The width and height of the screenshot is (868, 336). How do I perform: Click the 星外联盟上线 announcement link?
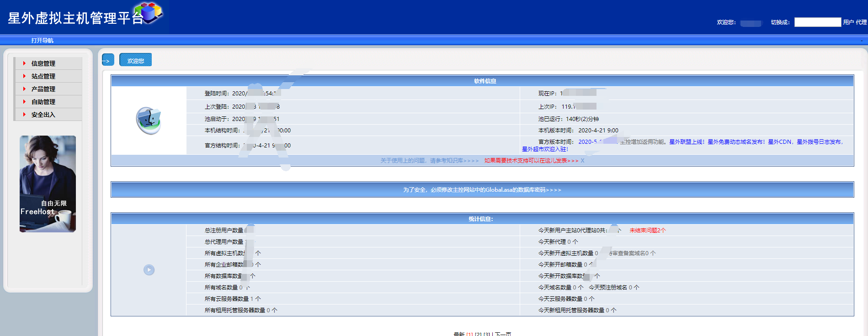(687, 142)
